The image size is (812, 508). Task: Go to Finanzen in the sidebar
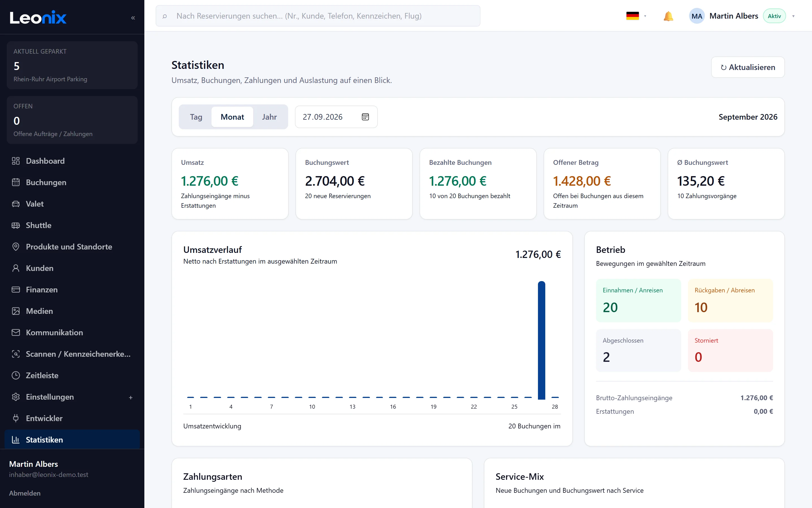72,290
